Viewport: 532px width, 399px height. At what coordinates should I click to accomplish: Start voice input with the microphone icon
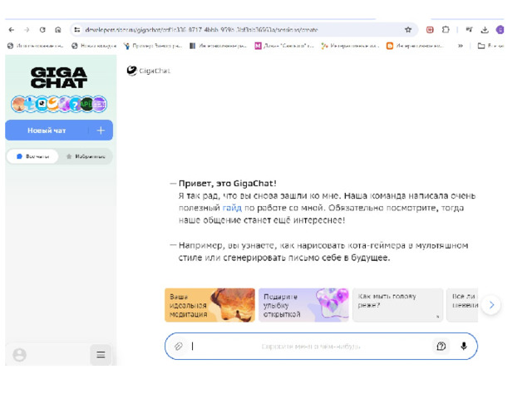click(464, 346)
